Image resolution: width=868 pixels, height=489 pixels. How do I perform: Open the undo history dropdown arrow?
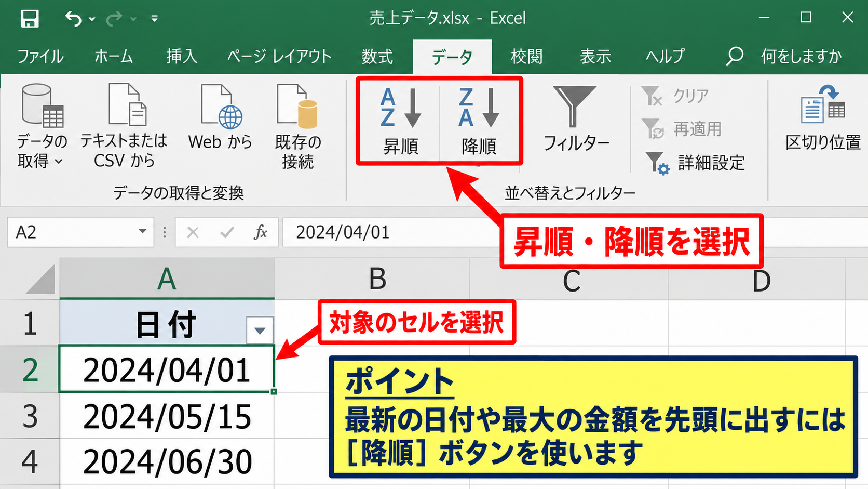tap(92, 19)
